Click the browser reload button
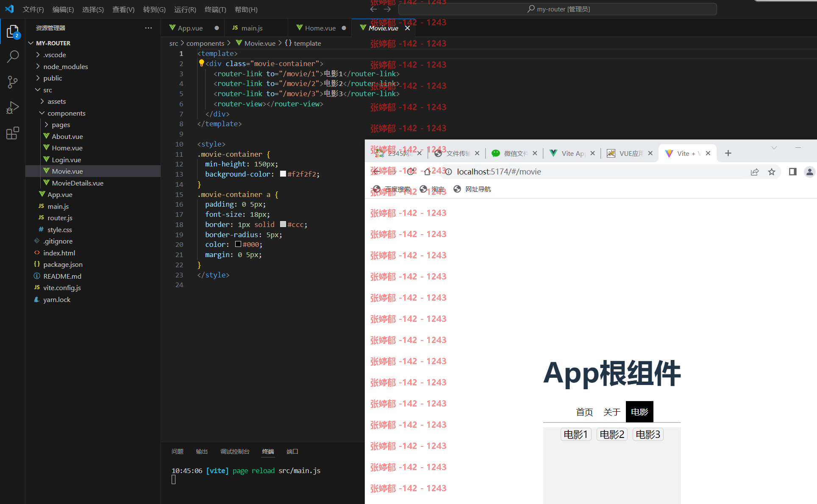Screen dimensions: 817x504 coord(410,172)
